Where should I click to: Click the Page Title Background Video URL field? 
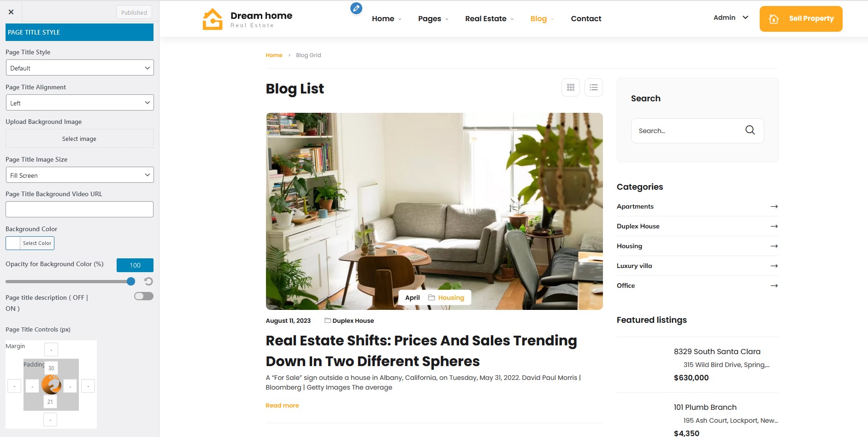[x=79, y=209]
